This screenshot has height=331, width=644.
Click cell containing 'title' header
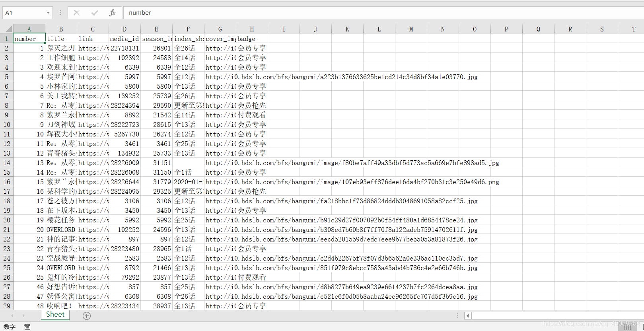(61, 39)
